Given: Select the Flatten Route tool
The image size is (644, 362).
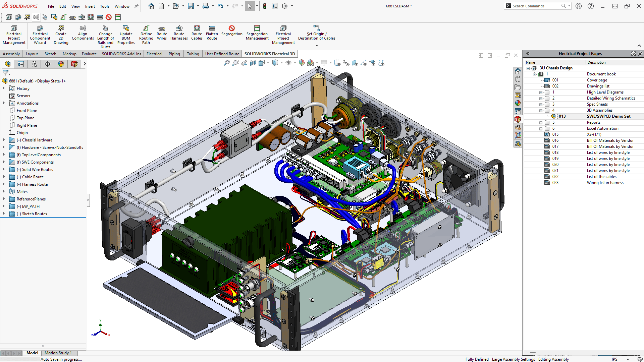Looking at the screenshot, I should [x=212, y=33].
